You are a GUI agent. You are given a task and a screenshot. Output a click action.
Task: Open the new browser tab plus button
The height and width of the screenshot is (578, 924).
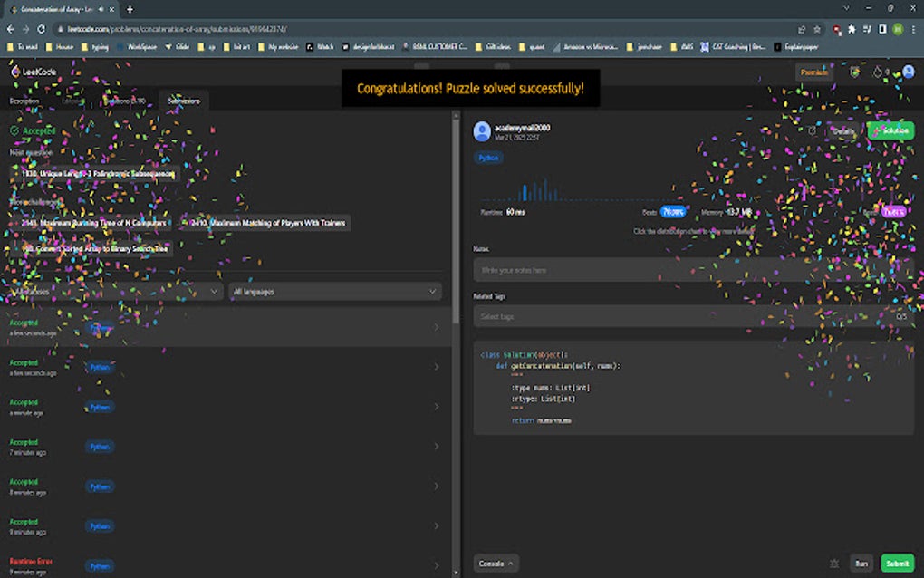[130, 9]
